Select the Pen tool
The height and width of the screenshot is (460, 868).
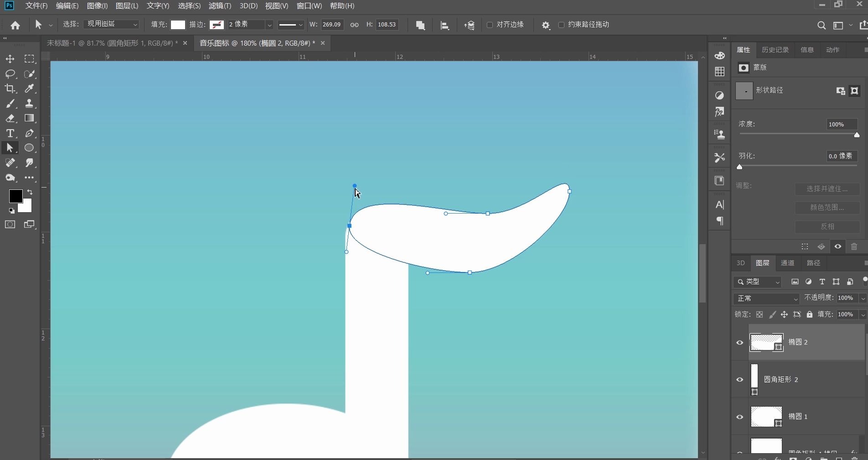pyautogui.click(x=30, y=133)
